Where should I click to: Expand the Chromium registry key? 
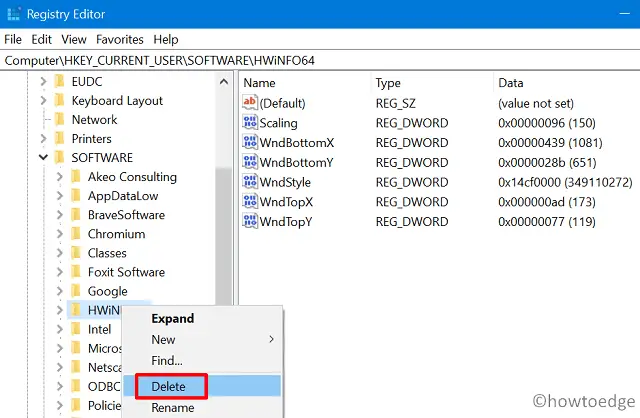coord(59,234)
